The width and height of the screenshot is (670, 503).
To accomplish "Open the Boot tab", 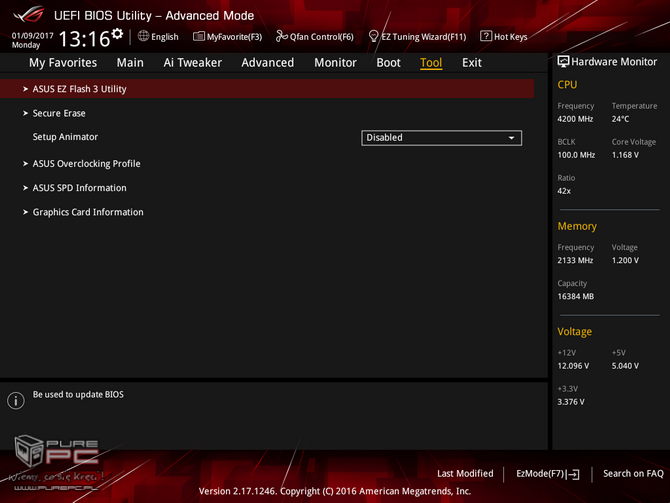I will click(388, 63).
